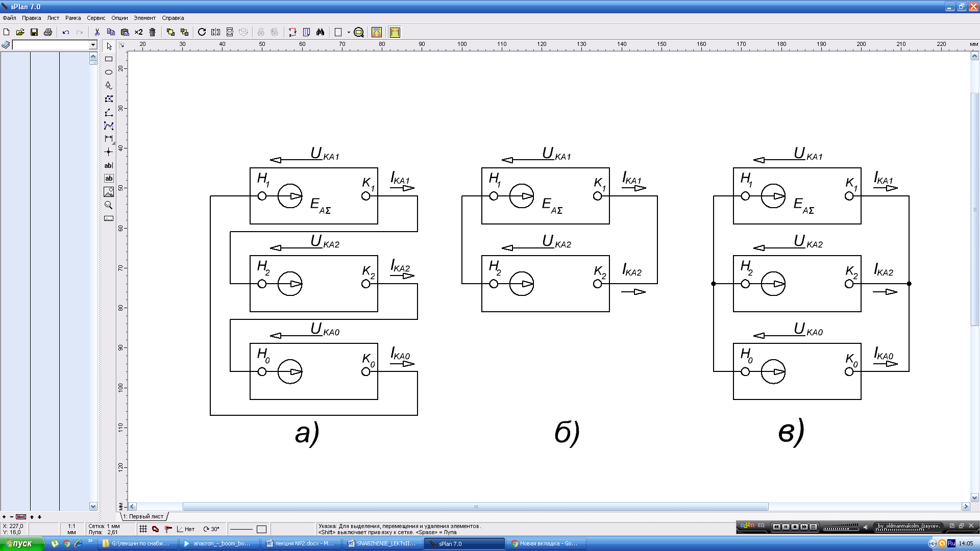Open the grid options dropdown arrow
980x551 pixels.
coord(349,32)
